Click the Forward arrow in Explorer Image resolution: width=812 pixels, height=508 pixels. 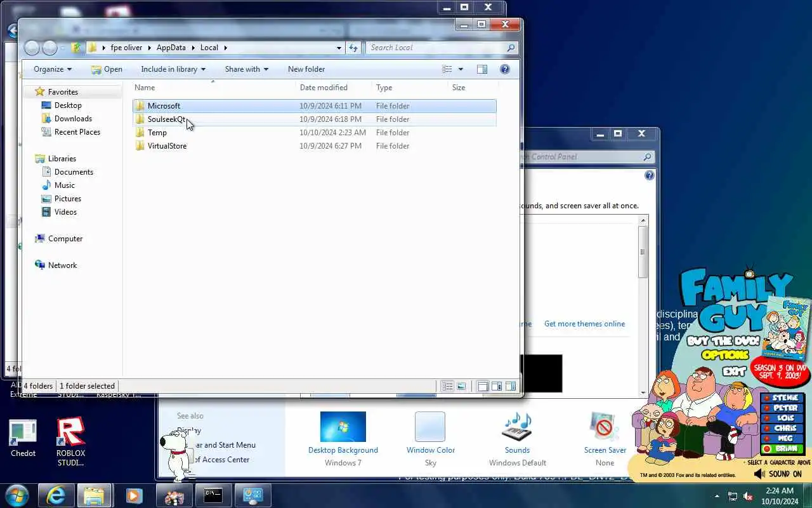pyautogui.click(x=49, y=48)
